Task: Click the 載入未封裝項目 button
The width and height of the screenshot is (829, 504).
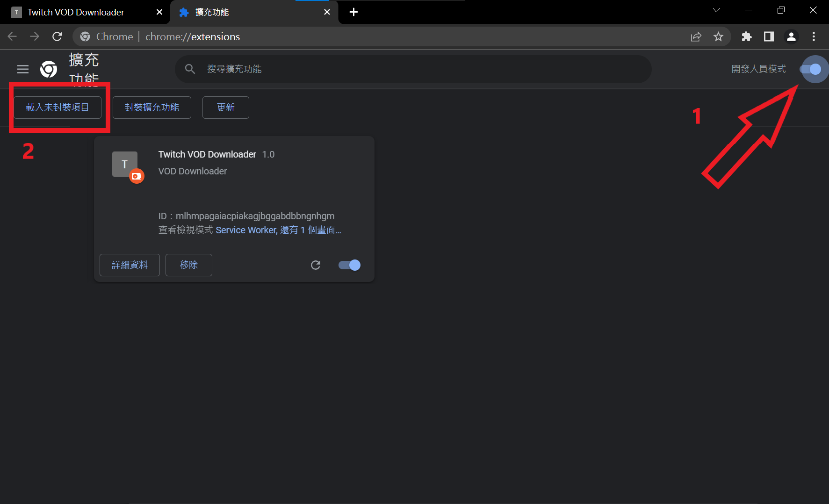Action: click(x=58, y=108)
